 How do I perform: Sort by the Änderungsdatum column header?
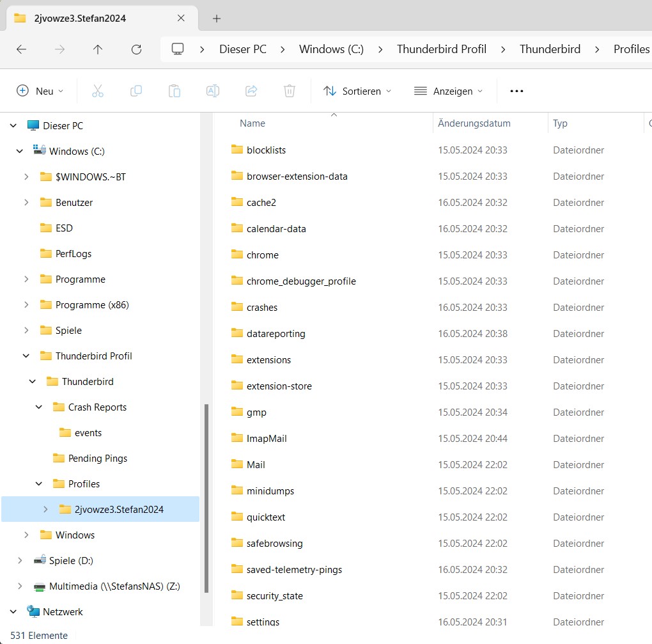click(474, 123)
